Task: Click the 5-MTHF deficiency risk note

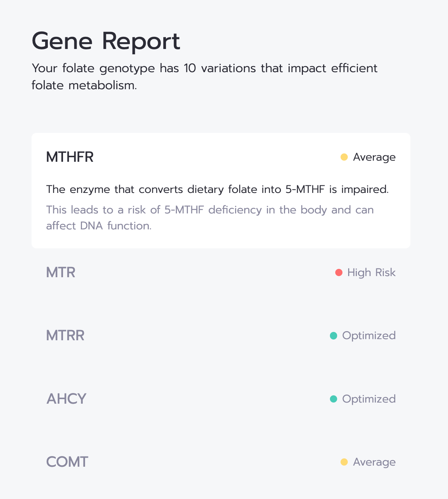Action: 210,218
